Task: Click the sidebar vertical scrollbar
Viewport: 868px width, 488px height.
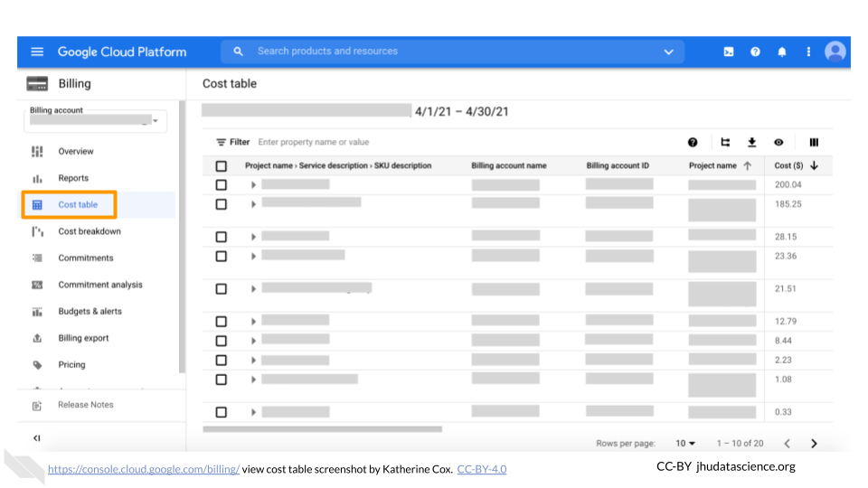Action: coord(182,237)
